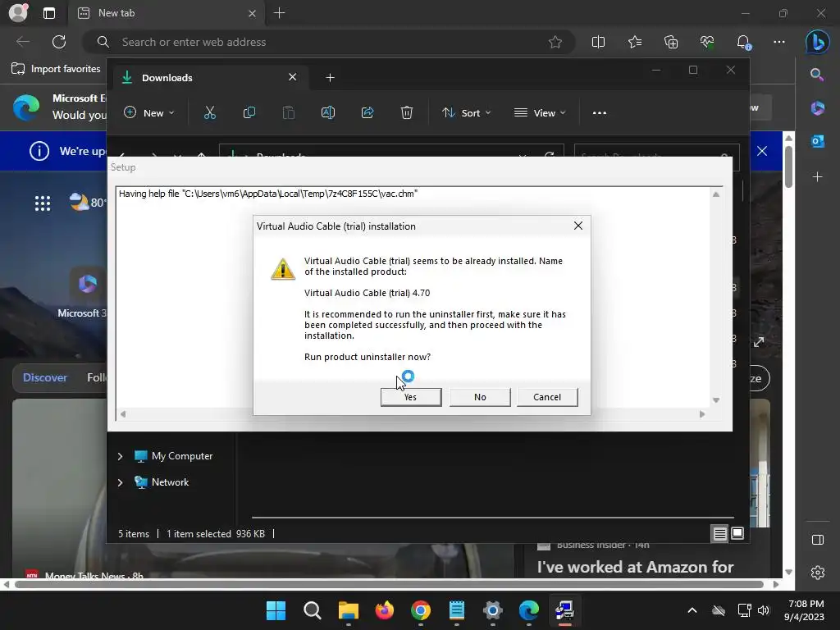
Task: Expand the Network tree node
Action: pyautogui.click(x=120, y=482)
